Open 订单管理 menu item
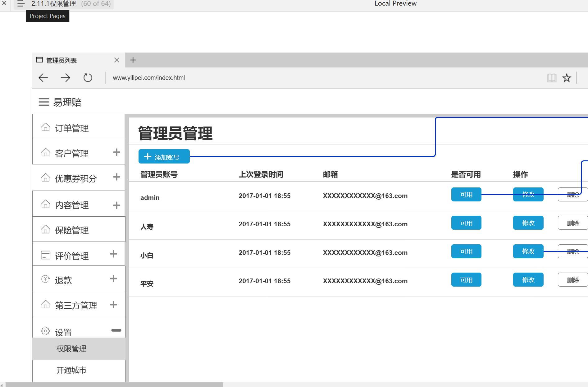This screenshot has width=588, height=387. coord(79,127)
